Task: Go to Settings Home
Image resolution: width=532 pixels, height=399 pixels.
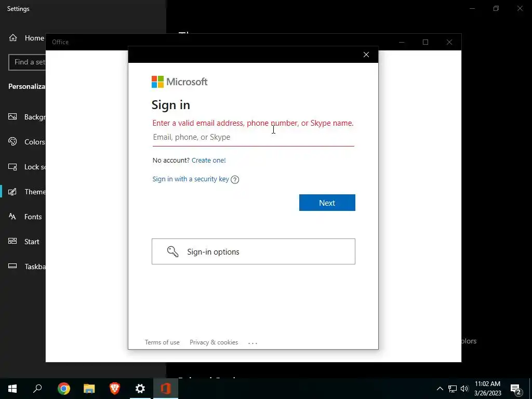Action: coord(26,38)
